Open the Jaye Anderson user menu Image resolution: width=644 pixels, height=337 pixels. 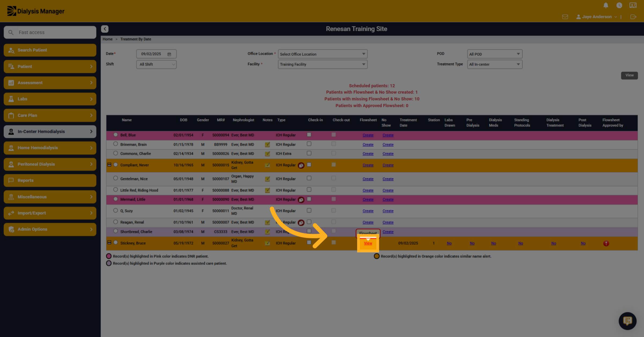coord(597,17)
